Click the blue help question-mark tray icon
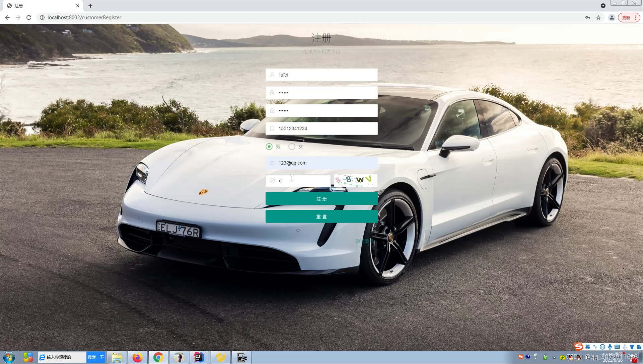 click(x=528, y=357)
